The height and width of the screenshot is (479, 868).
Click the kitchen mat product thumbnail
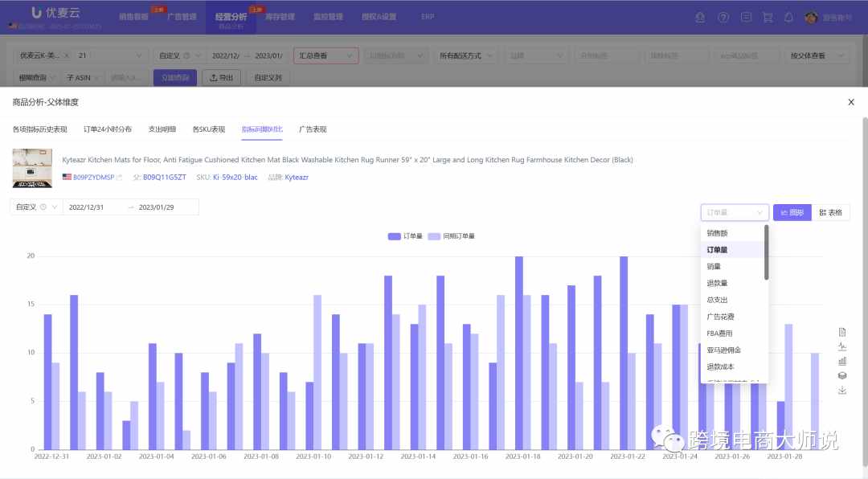coord(32,168)
